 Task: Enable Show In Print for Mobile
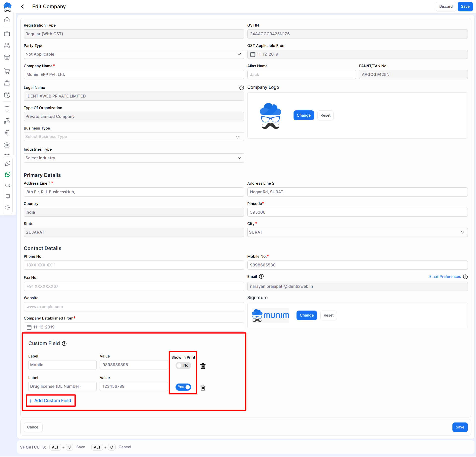pyautogui.click(x=183, y=365)
